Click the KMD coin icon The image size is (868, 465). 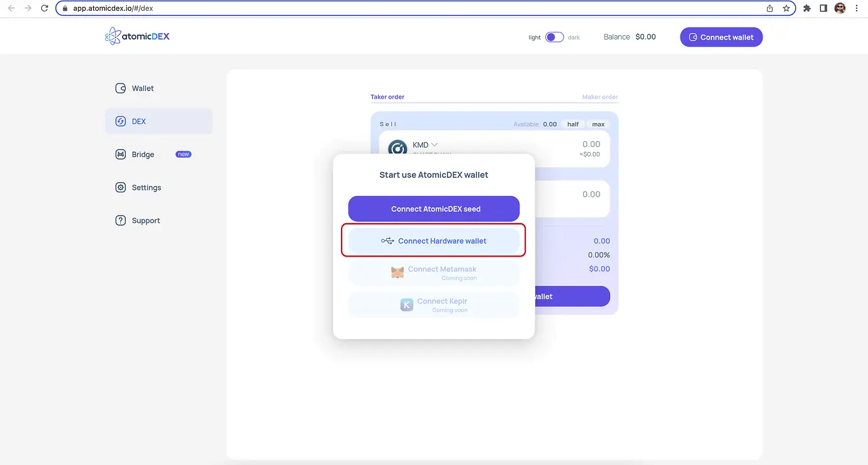coord(398,148)
